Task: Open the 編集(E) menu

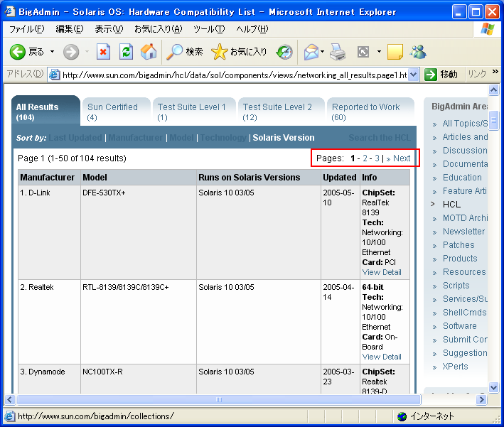Action: coord(70,29)
